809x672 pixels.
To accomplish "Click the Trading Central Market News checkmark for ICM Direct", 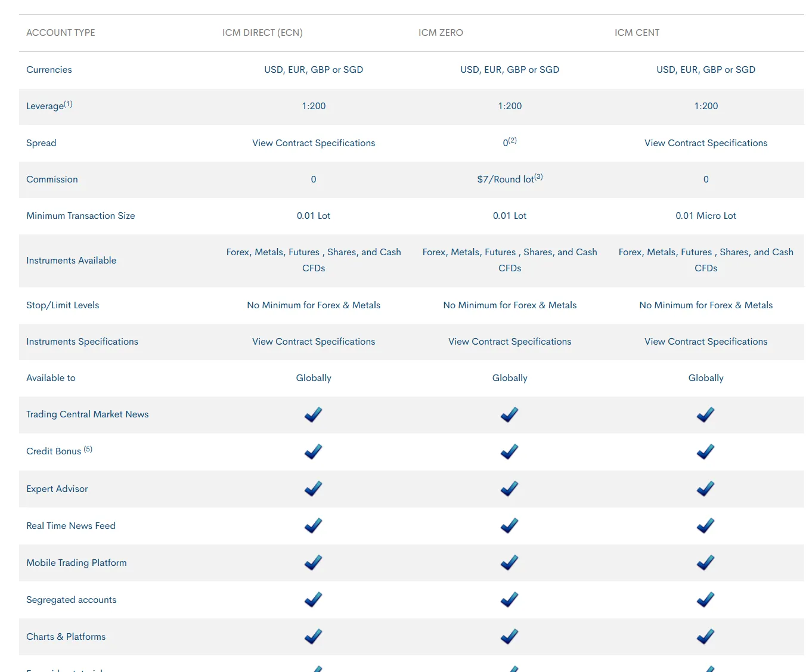I will [314, 414].
